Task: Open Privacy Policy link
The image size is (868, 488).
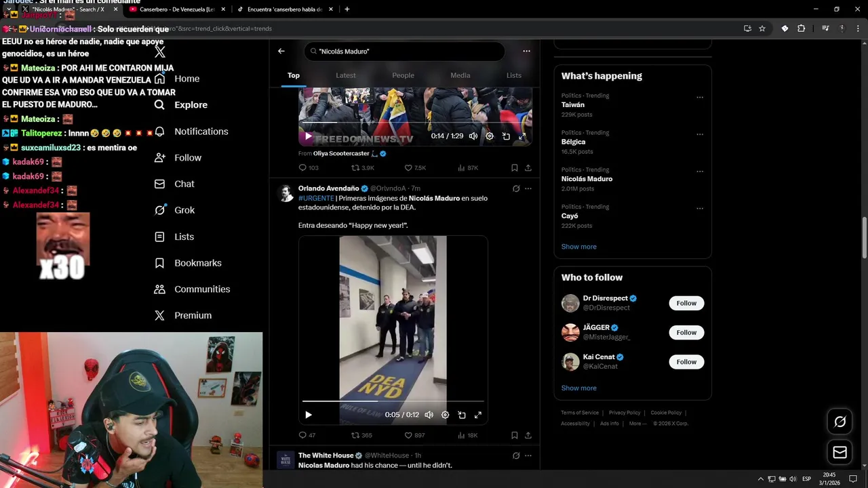Action: coord(625,413)
